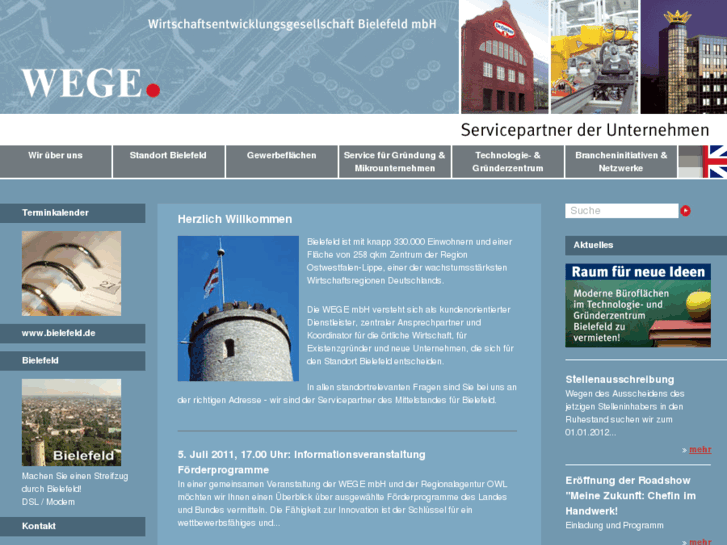The image size is (727, 545).
Task: Click the WEGE logo
Action: (x=91, y=83)
